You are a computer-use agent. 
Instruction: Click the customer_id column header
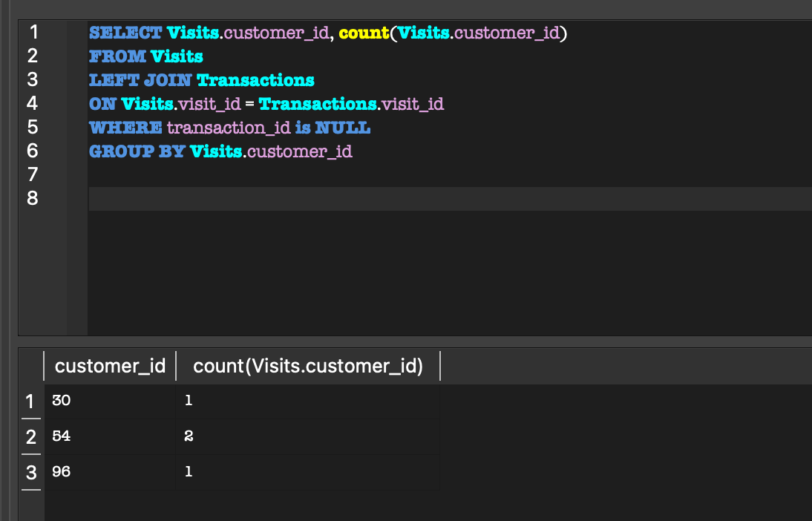click(x=110, y=366)
